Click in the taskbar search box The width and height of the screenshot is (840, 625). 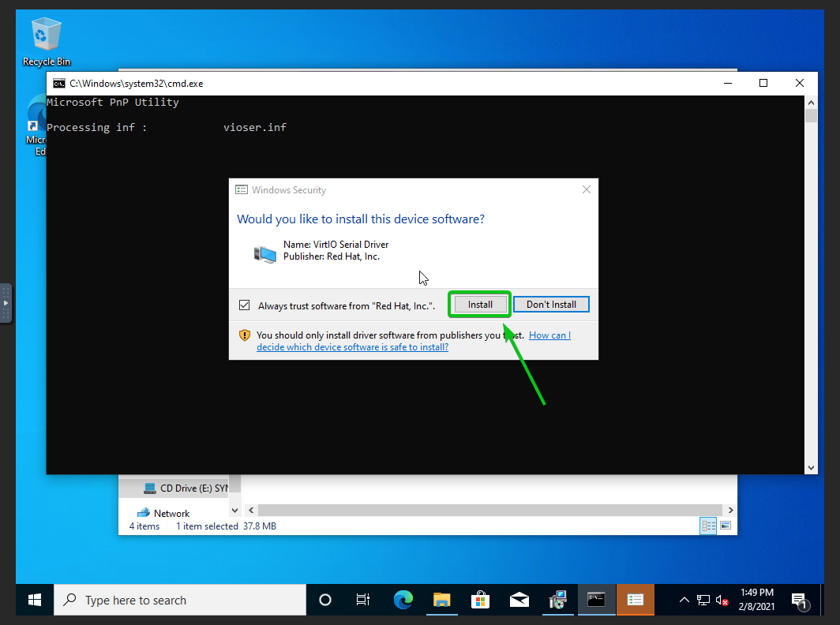tap(180, 601)
